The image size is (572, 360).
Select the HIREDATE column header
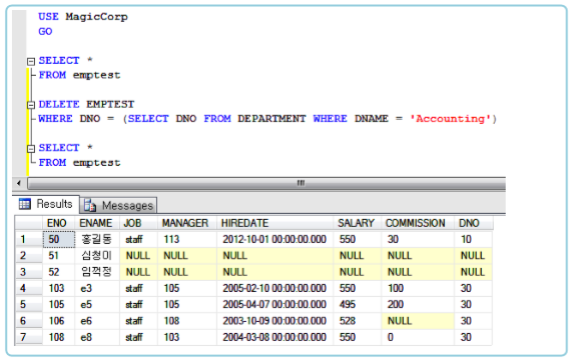275,223
